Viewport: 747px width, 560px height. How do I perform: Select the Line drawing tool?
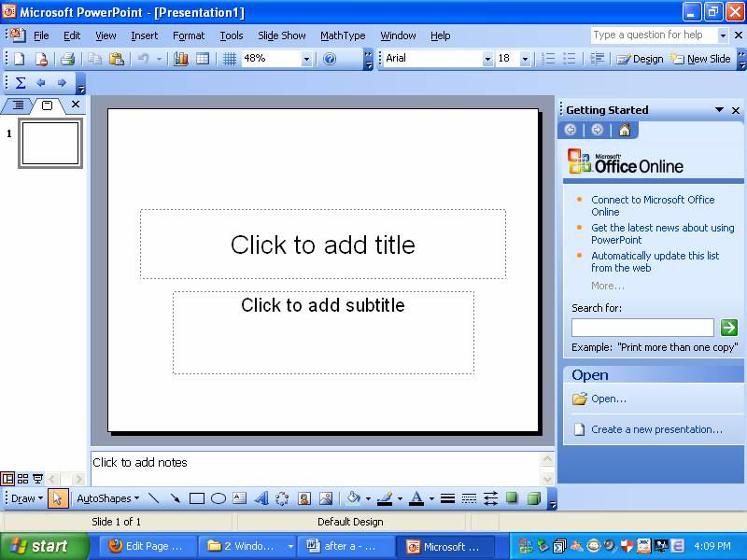pyautogui.click(x=153, y=498)
